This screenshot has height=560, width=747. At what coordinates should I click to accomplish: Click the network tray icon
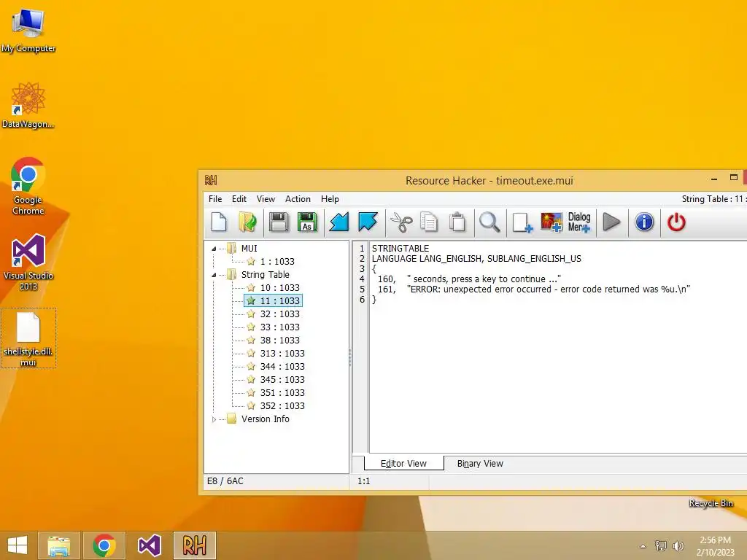click(x=661, y=546)
